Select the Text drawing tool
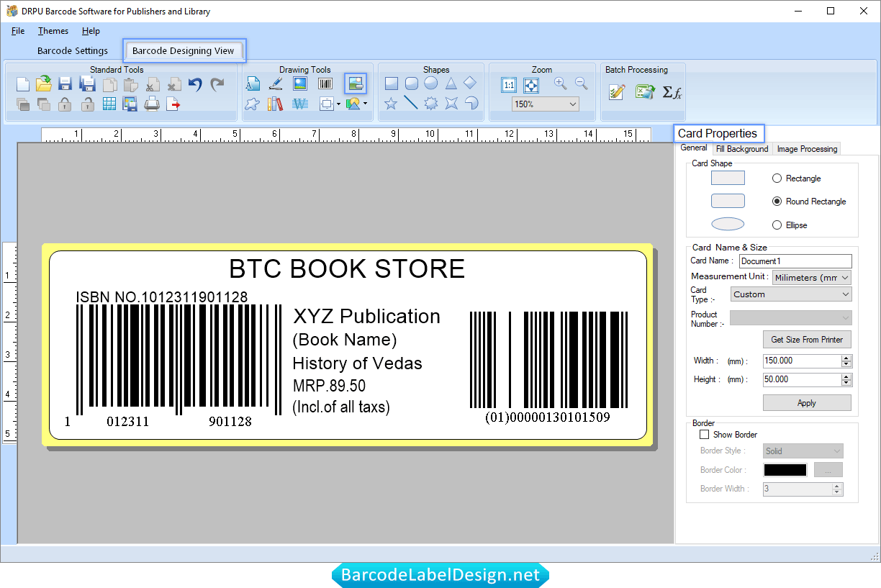Image resolution: width=881 pixels, height=588 pixels. [253, 83]
